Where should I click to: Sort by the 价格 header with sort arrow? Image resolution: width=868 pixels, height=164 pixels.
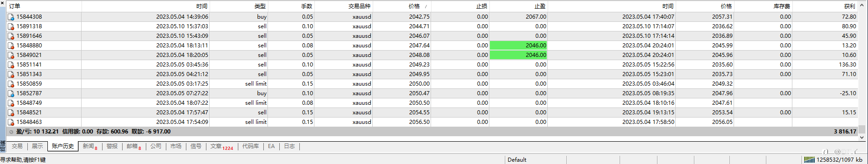coord(402,6)
